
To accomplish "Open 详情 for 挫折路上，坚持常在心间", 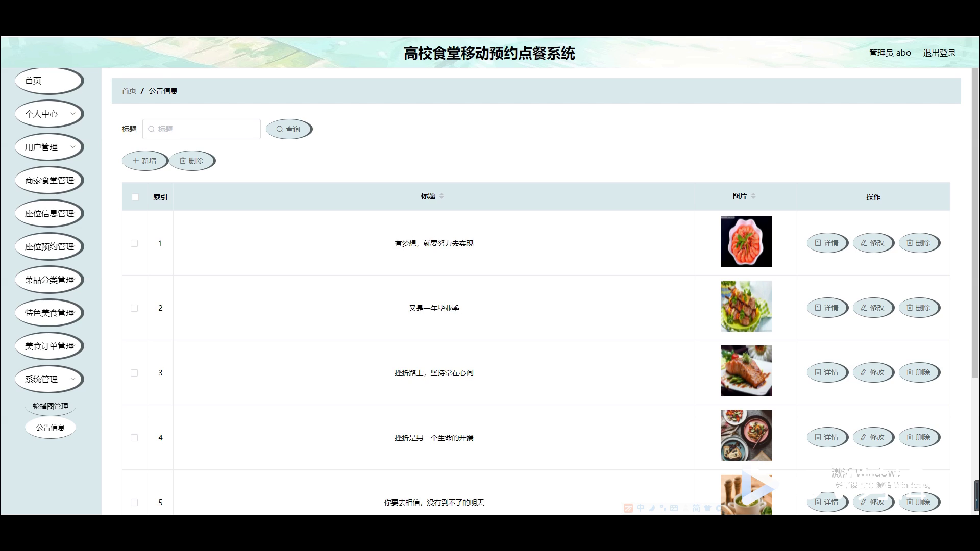I will [x=827, y=372].
